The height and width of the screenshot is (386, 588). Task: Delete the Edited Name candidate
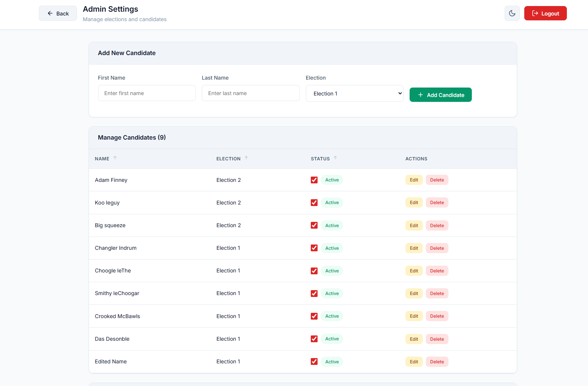click(437, 362)
